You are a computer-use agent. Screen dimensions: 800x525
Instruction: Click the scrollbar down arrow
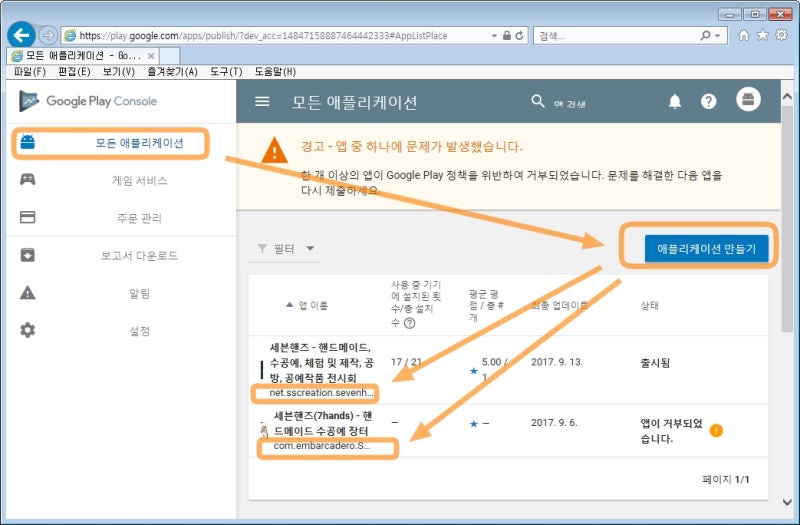[x=787, y=502]
